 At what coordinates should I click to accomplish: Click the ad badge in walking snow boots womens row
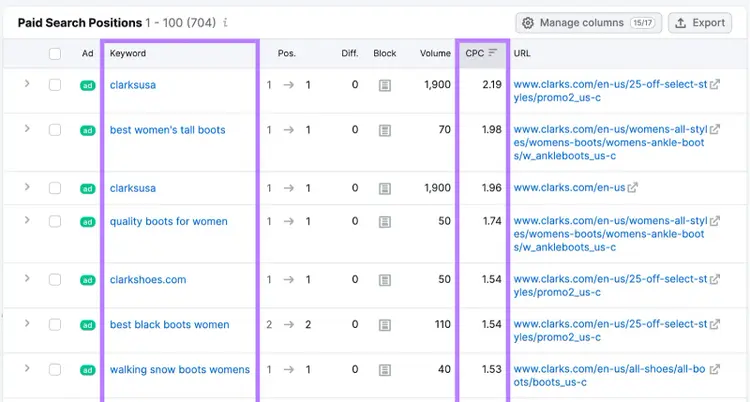click(88, 370)
